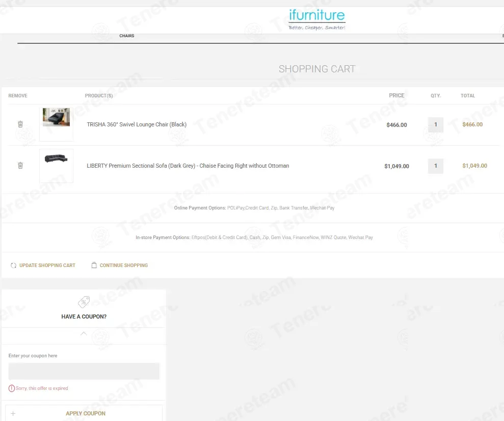Click the $1,049.00 total of the sofa
The height and width of the screenshot is (421, 504).
[x=475, y=166]
